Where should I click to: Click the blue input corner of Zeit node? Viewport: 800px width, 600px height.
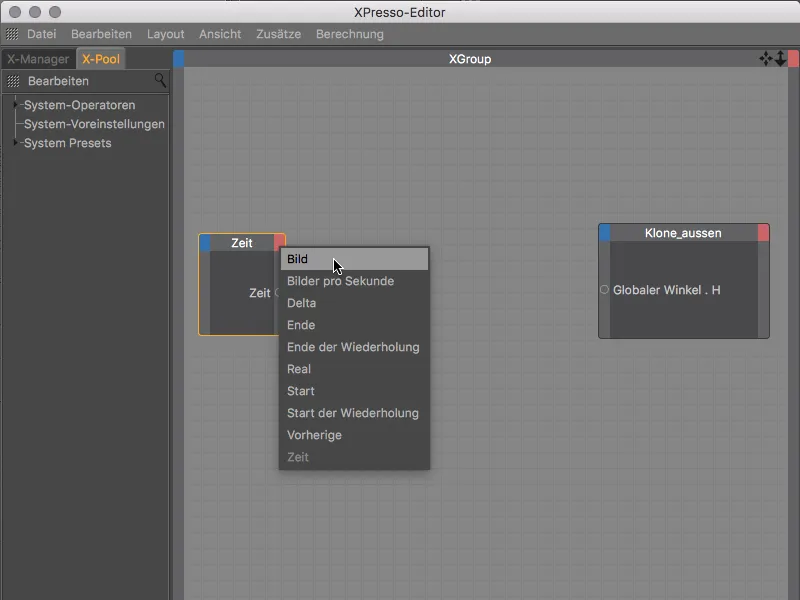click(x=205, y=243)
